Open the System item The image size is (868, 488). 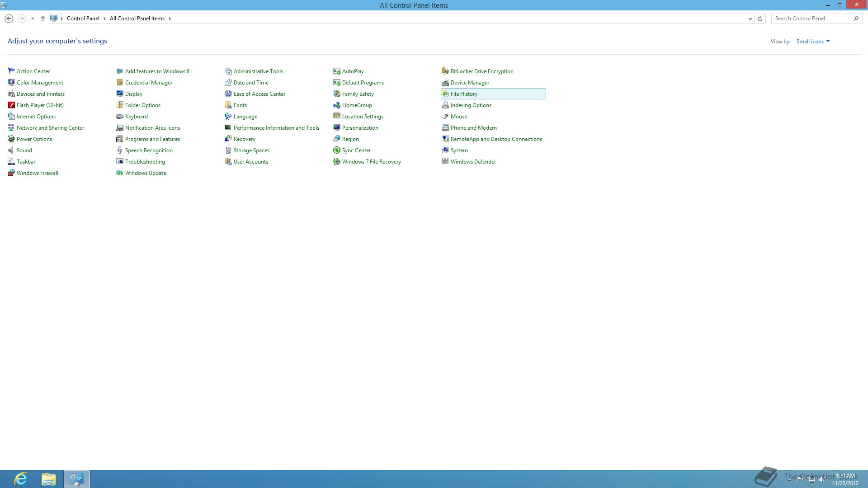[x=459, y=150]
